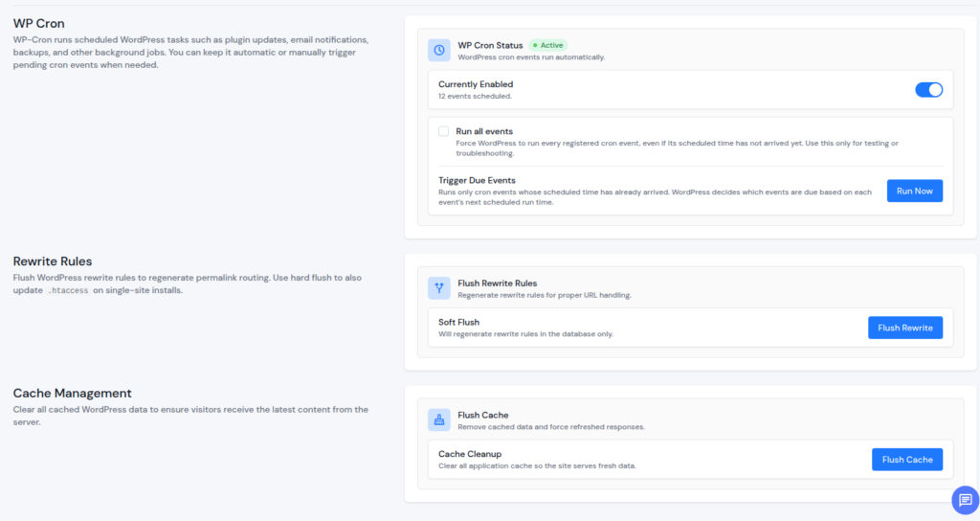Click the Cache Cleanup row label

pos(470,454)
